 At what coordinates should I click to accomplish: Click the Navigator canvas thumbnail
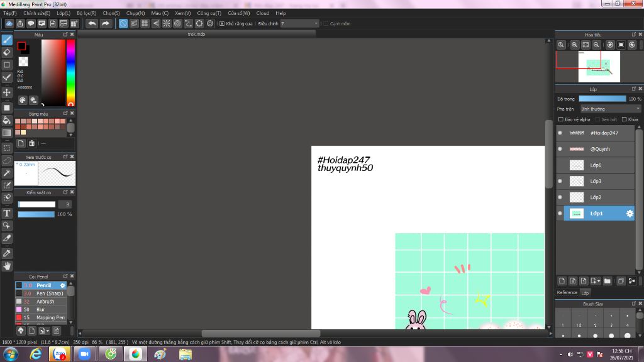coord(599,67)
